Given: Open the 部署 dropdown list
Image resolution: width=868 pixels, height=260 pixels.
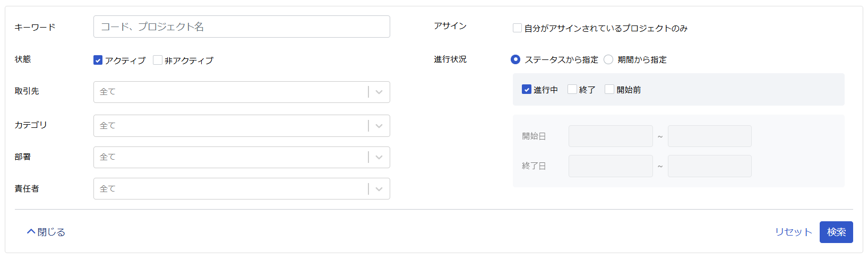Looking at the screenshot, I should (242, 157).
